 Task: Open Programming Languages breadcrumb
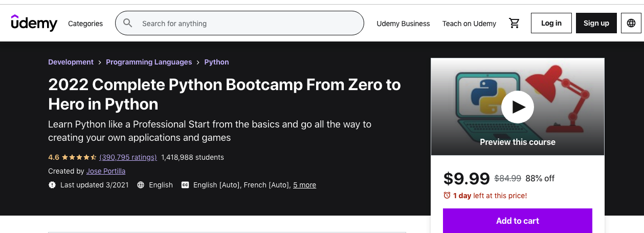click(149, 62)
